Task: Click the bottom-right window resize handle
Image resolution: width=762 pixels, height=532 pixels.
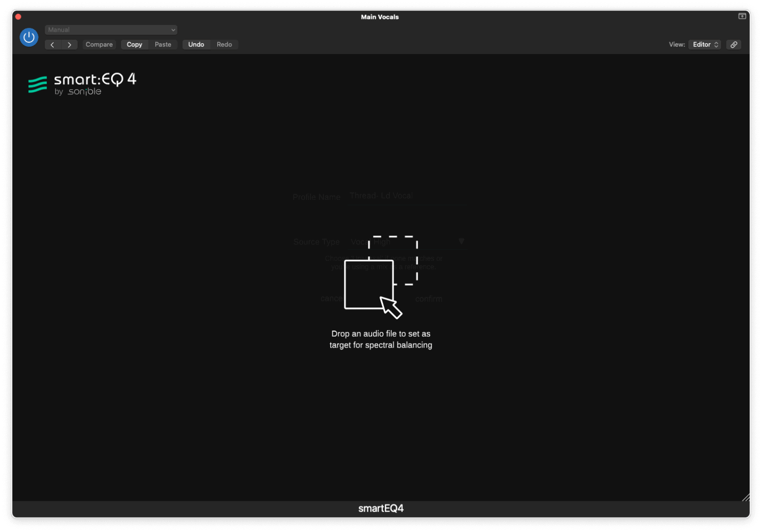Action: pyautogui.click(x=746, y=497)
